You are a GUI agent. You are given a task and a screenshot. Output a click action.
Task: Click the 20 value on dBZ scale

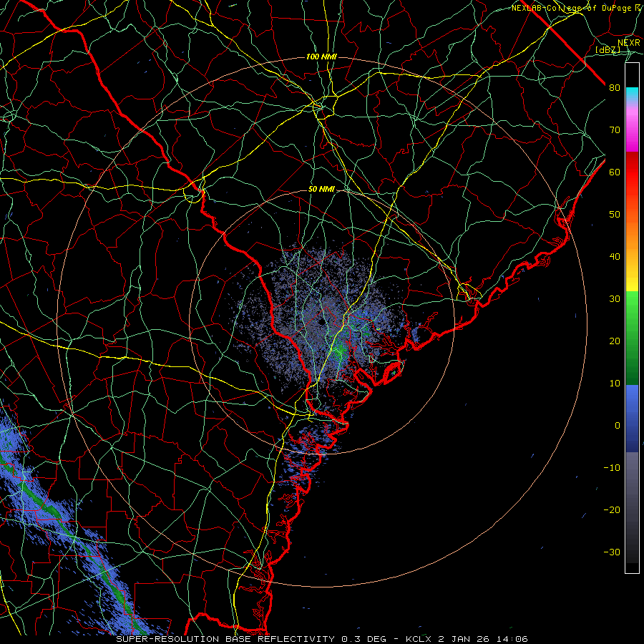click(x=615, y=341)
